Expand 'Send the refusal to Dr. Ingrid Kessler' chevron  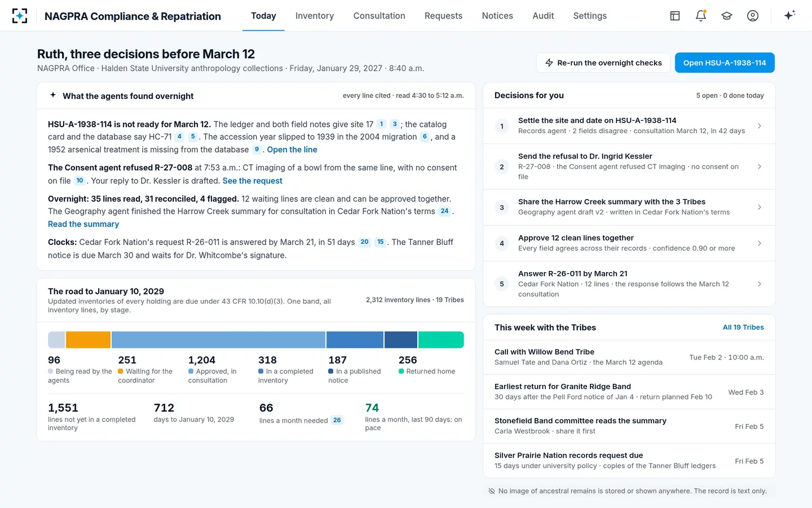pyautogui.click(x=760, y=167)
